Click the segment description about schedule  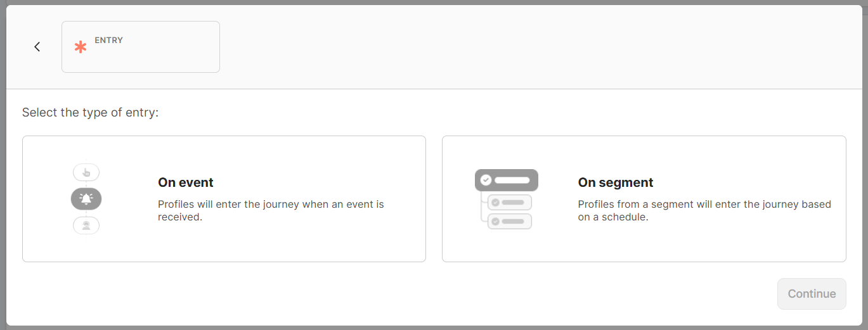click(x=704, y=211)
